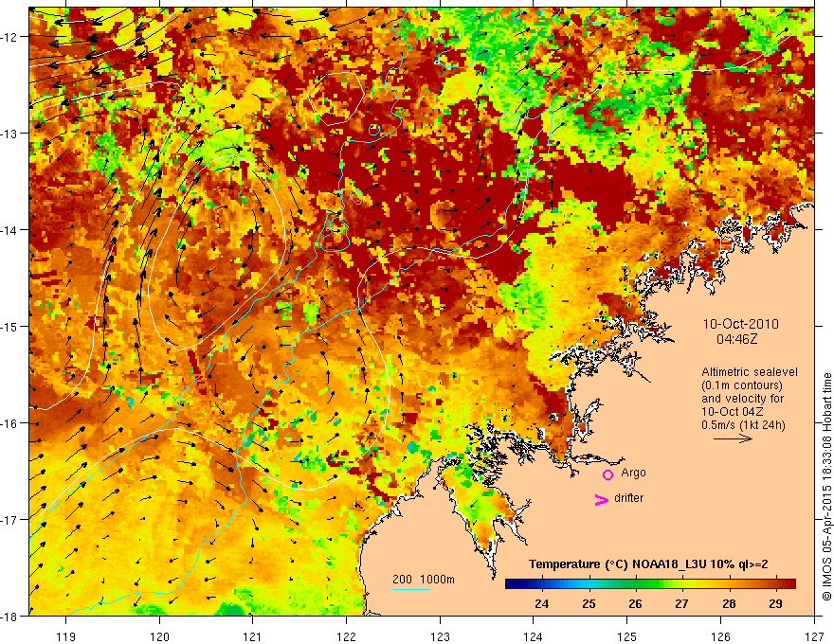Click the latitude label -14
The height and width of the screenshot is (644, 834).
10,230
